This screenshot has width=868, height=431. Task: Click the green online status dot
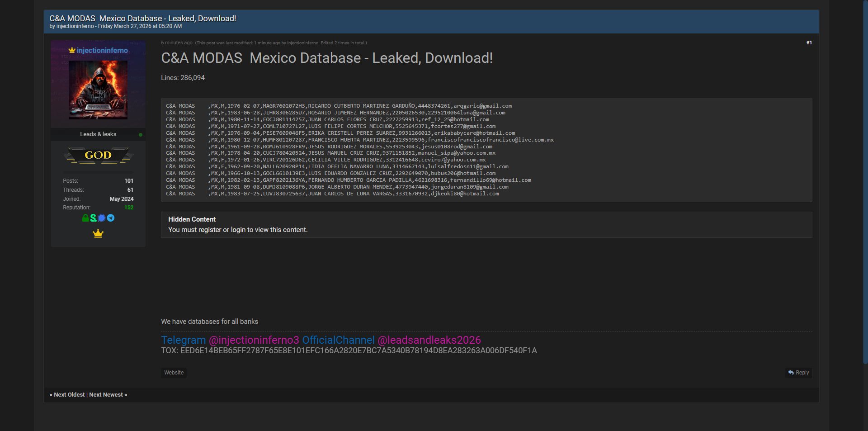[x=141, y=135]
